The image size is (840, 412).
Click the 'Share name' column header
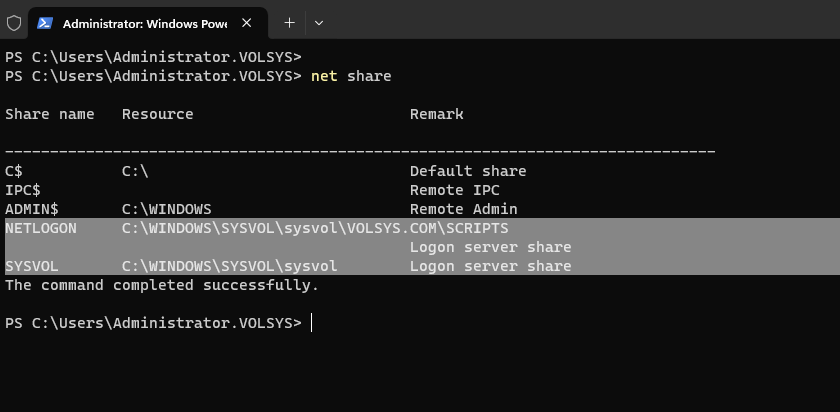point(50,114)
